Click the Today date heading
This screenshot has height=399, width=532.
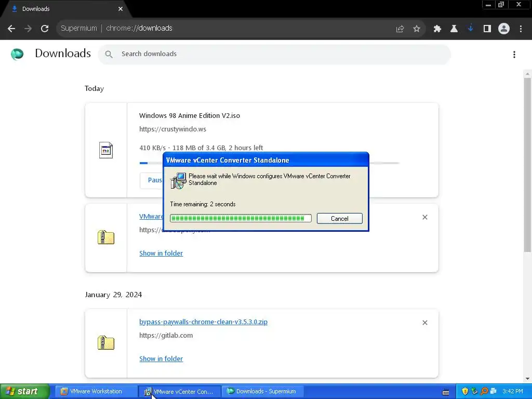pyautogui.click(x=95, y=88)
